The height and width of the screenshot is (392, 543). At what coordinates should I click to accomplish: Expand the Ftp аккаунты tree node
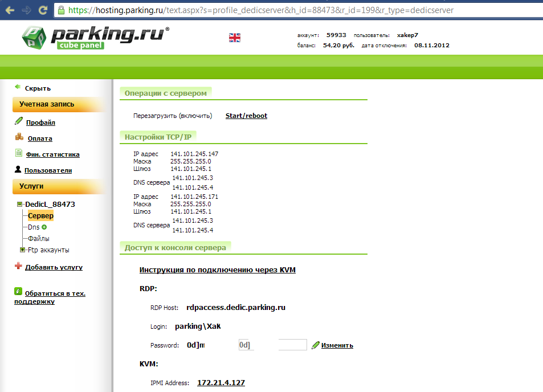point(23,250)
